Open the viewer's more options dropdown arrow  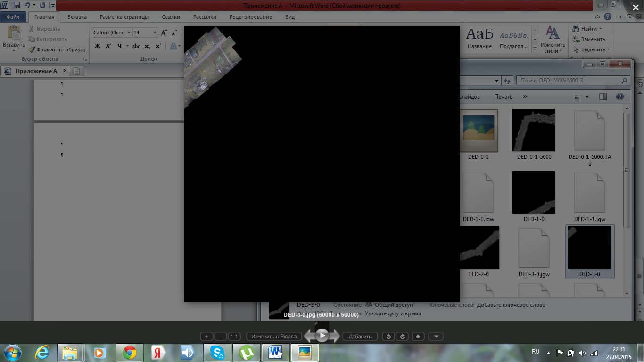[x=436, y=337]
